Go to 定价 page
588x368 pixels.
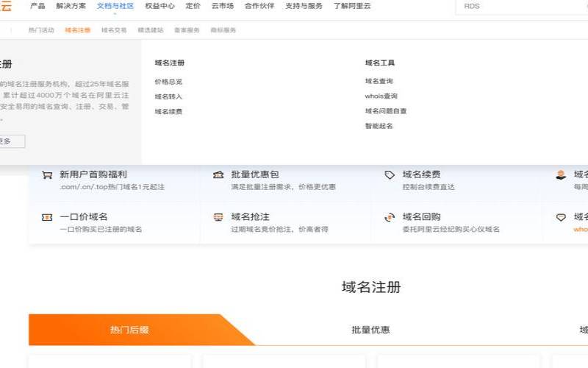click(x=193, y=6)
